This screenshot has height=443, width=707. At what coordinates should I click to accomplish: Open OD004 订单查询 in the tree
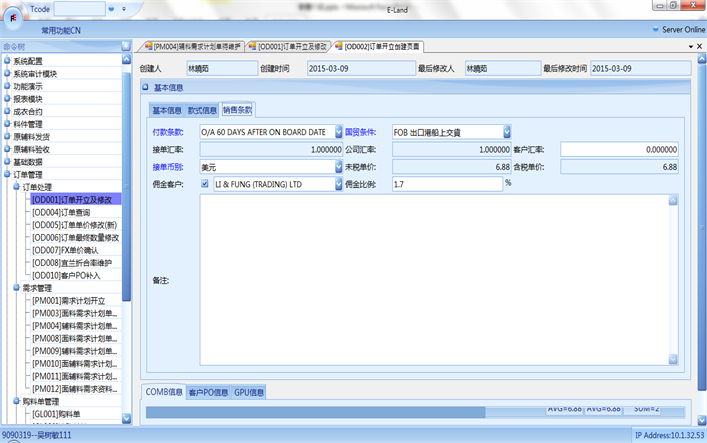coord(61,213)
